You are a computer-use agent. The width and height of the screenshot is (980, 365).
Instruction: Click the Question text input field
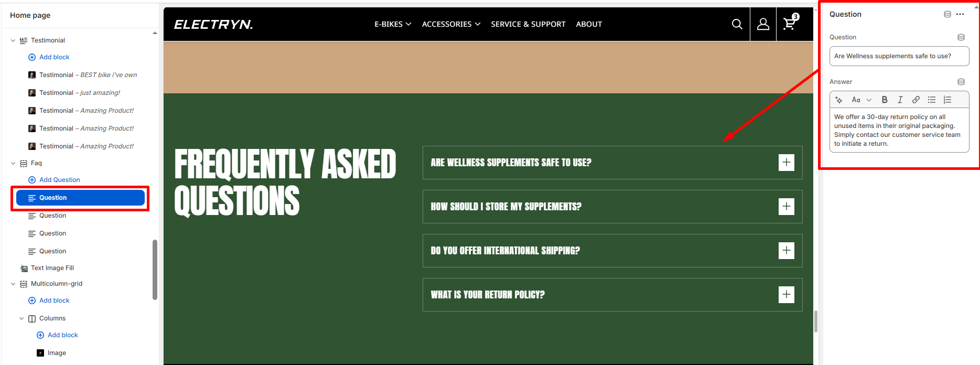pyautogui.click(x=899, y=56)
